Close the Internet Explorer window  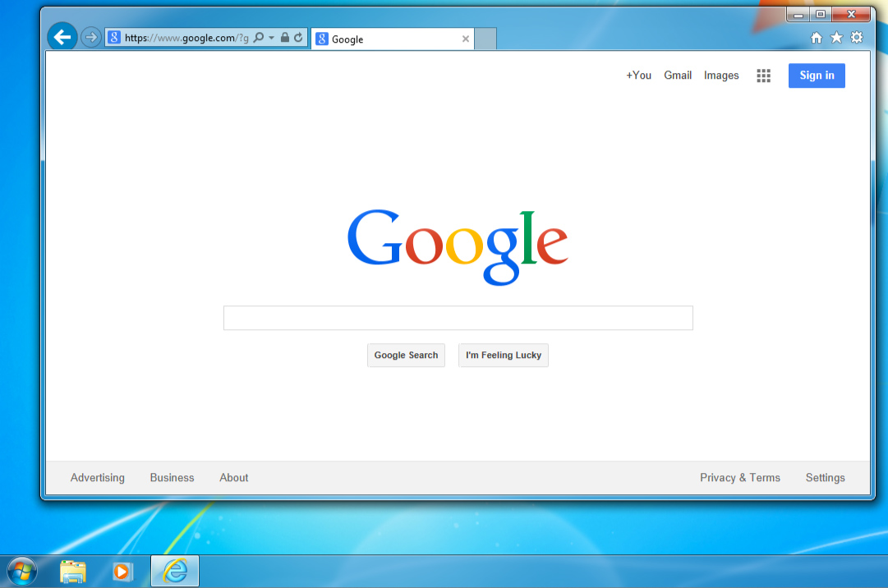coord(851,14)
